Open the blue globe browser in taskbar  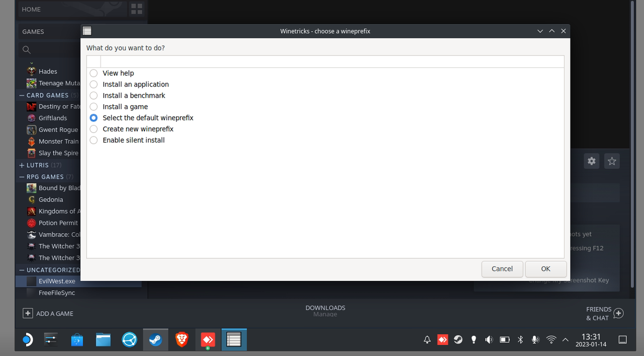pos(130,340)
